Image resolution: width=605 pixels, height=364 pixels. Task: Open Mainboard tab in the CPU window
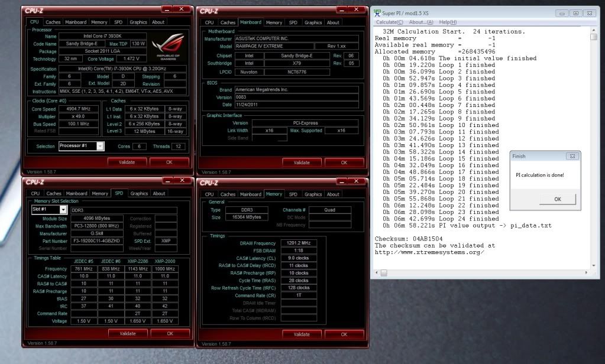pos(76,22)
